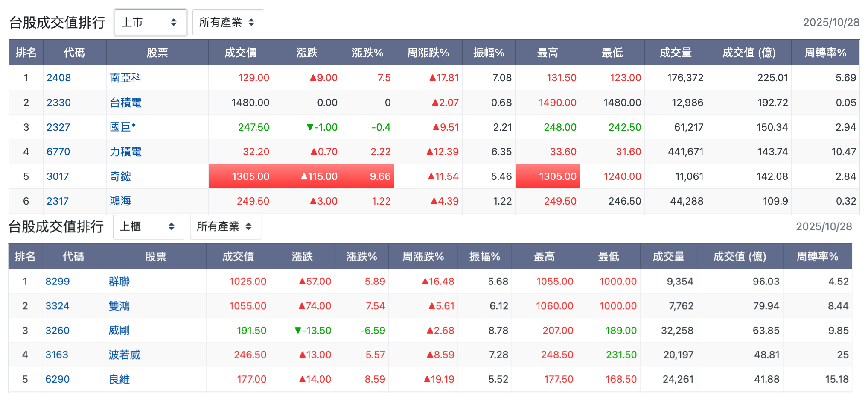
Task: Sort lower table by 成交值 (億) header
Action: [740, 256]
